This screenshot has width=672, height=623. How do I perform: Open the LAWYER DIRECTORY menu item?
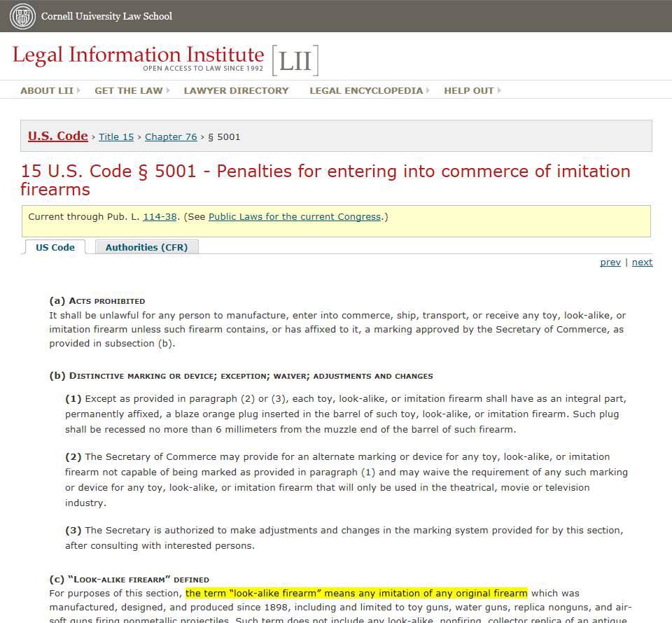coord(236,90)
